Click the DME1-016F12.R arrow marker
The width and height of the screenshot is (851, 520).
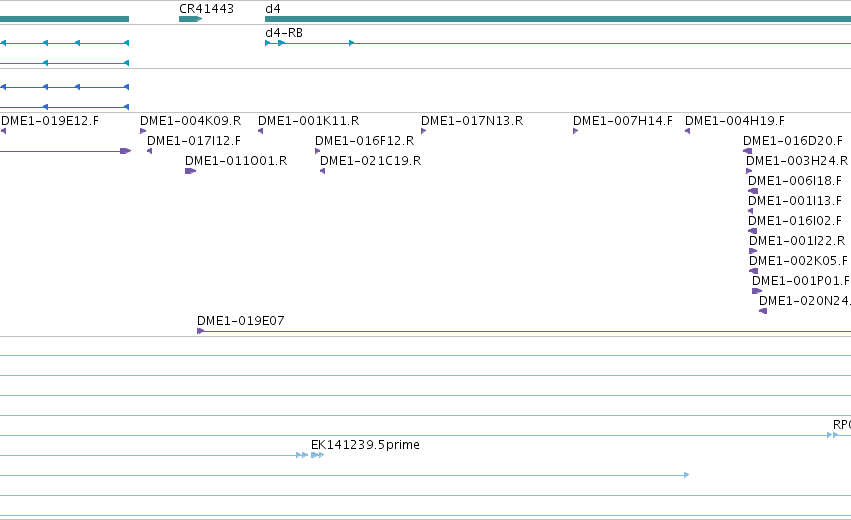[x=317, y=151]
